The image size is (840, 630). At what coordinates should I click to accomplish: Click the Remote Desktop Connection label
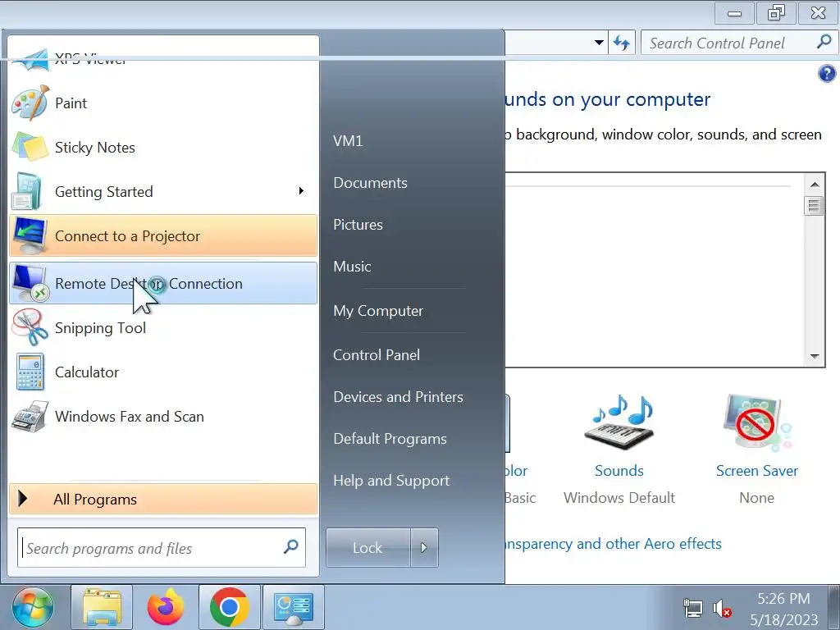pyautogui.click(x=149, y=283)
